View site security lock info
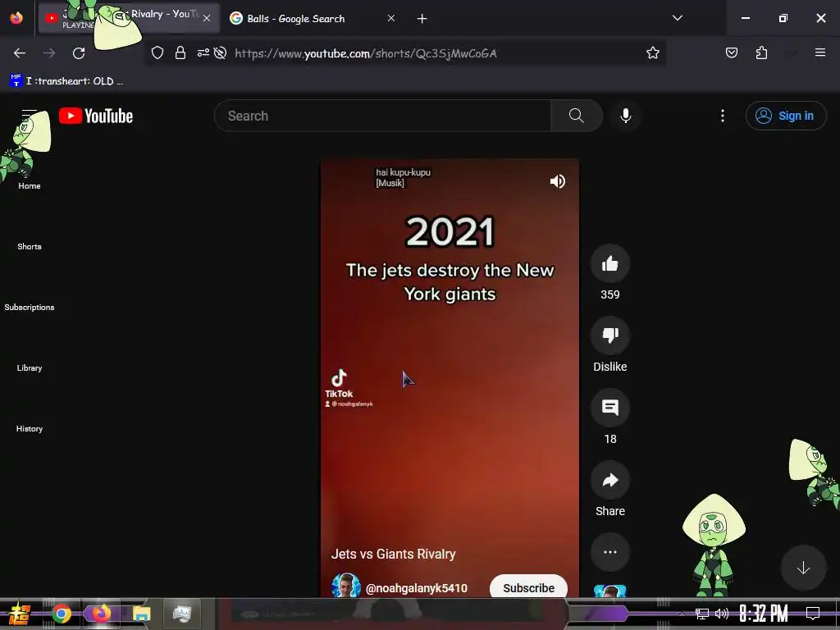Image resolution: width=840 pixels, height=630 pixels. [x=180, y=53]
